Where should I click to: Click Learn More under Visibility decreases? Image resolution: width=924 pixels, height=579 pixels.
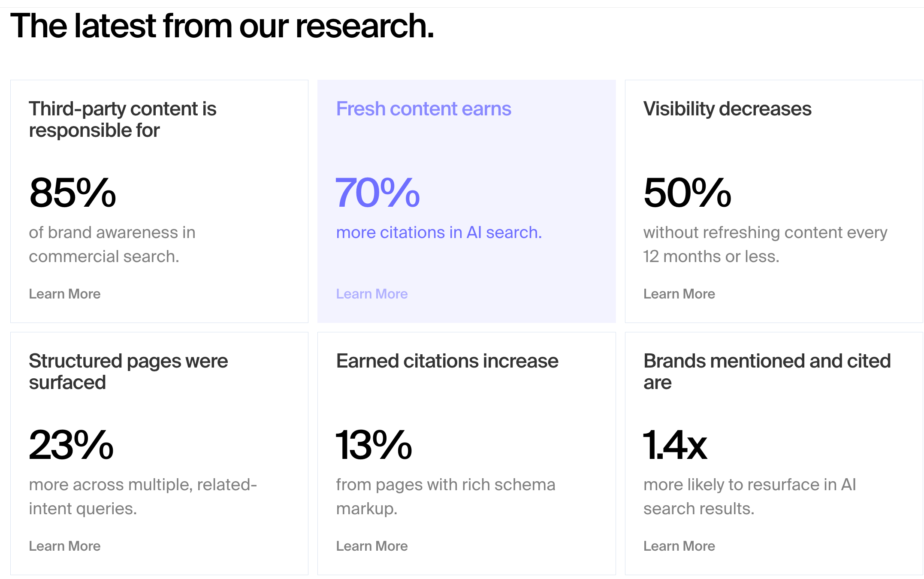pos(679,294)
